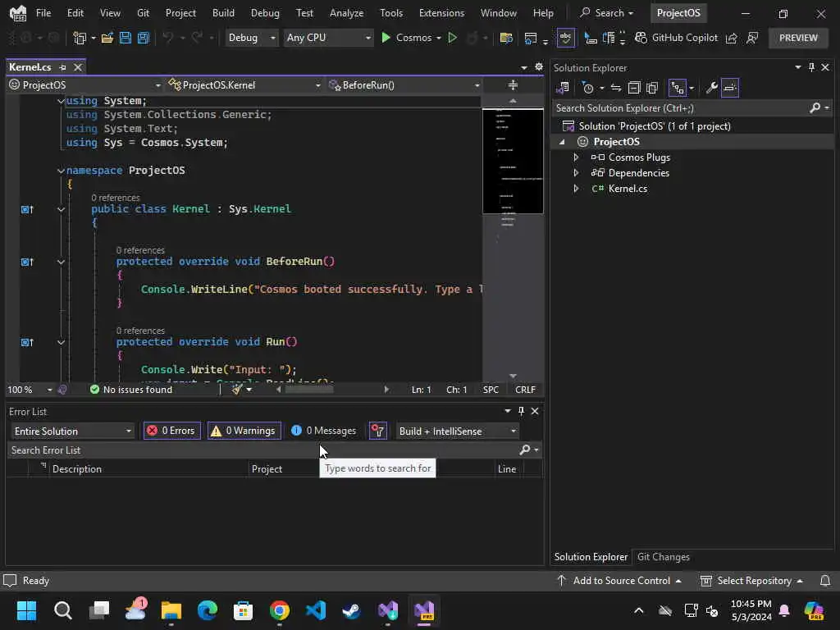The width and height of the screenshot is (840, 630).
Task: Click the Search Error List field
Action: coord(262,450)
